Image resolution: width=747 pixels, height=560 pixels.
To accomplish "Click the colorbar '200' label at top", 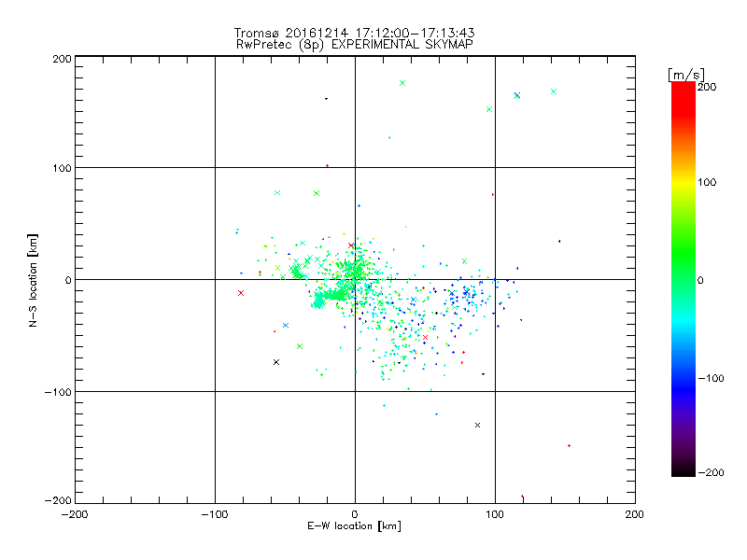I will 706,87.
